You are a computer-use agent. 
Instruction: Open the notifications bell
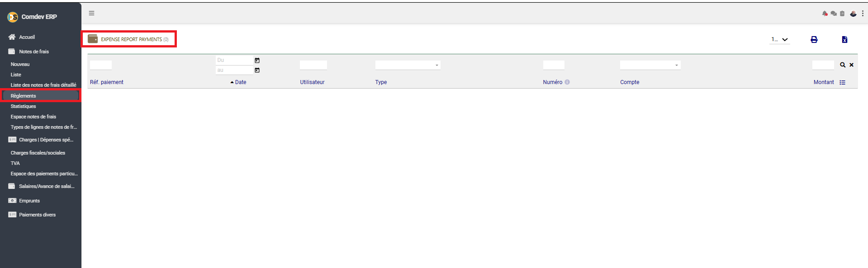click(825, 14)
